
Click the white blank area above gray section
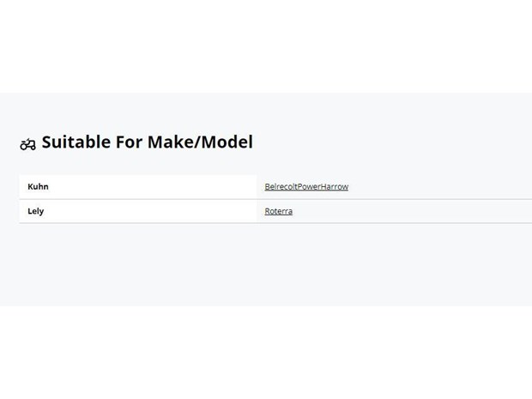tap(266, 46)
